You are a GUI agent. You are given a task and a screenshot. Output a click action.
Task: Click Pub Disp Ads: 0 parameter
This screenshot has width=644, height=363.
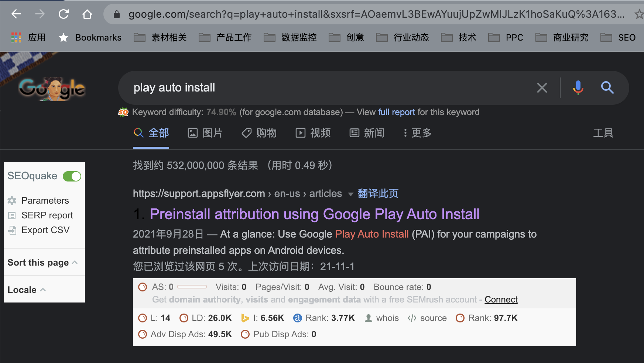(x=279, y=334)
